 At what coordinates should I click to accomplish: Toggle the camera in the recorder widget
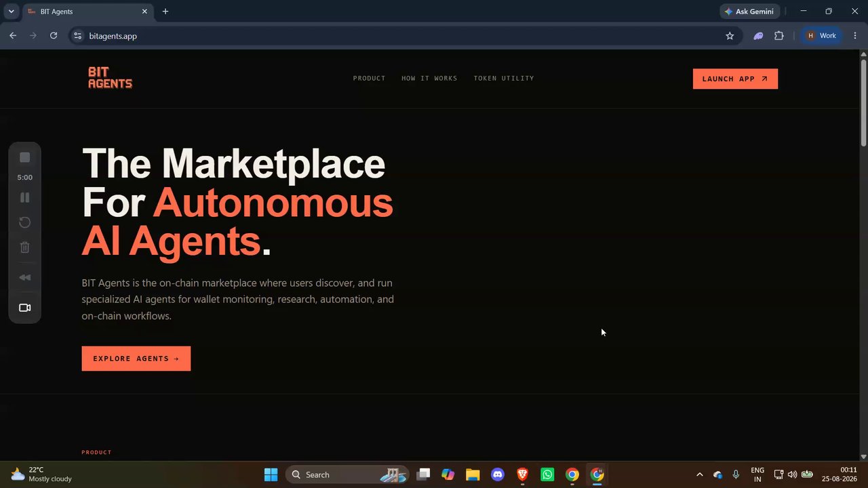(x=25, y=308)
